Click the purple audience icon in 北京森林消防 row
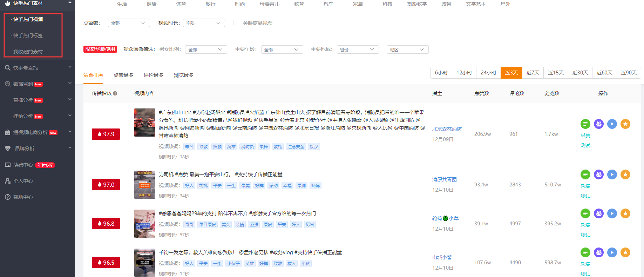Image resolution: width=644 pixels, height=277 pixels. (598, 124)
